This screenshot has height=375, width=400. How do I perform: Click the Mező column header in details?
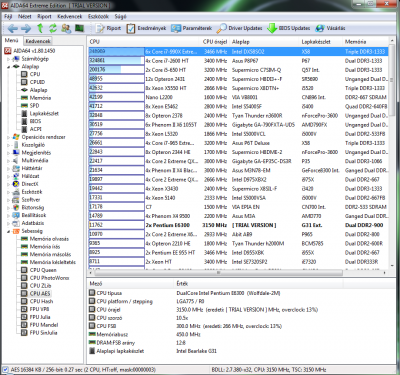(130, 284)
